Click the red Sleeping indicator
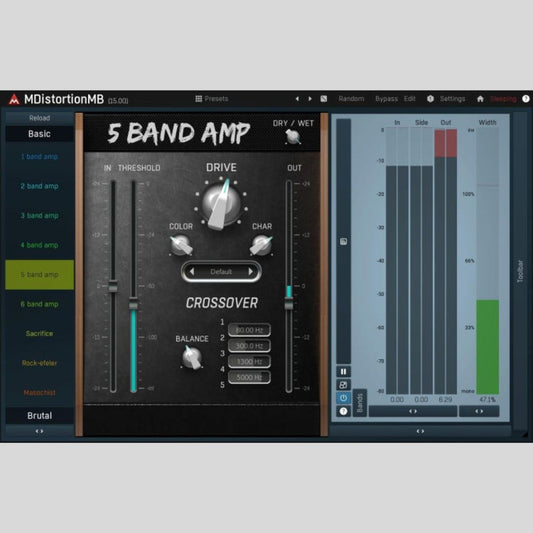Screen dimensions: 533x533 pyautogui.click(x=503, y=99)
